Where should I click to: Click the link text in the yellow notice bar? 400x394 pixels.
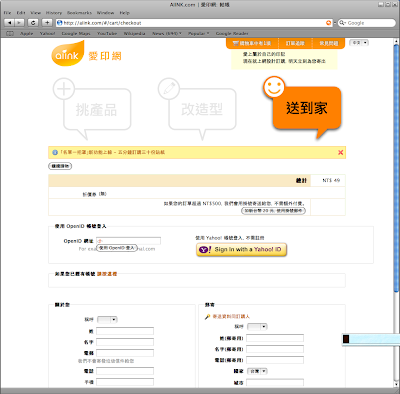coord(112,152)
